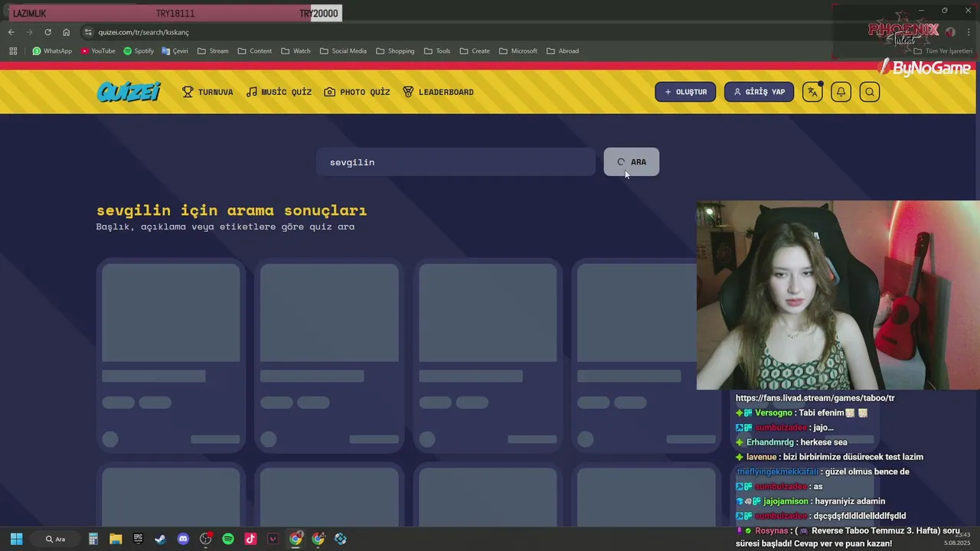Open Valorant from the taskbar

(x=273, y=539)
